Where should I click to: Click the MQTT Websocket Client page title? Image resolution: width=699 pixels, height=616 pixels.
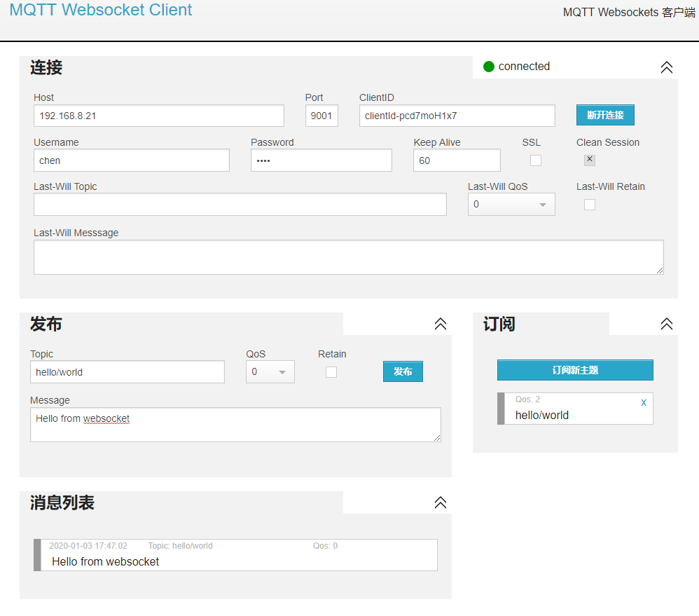tap(100, 10)
